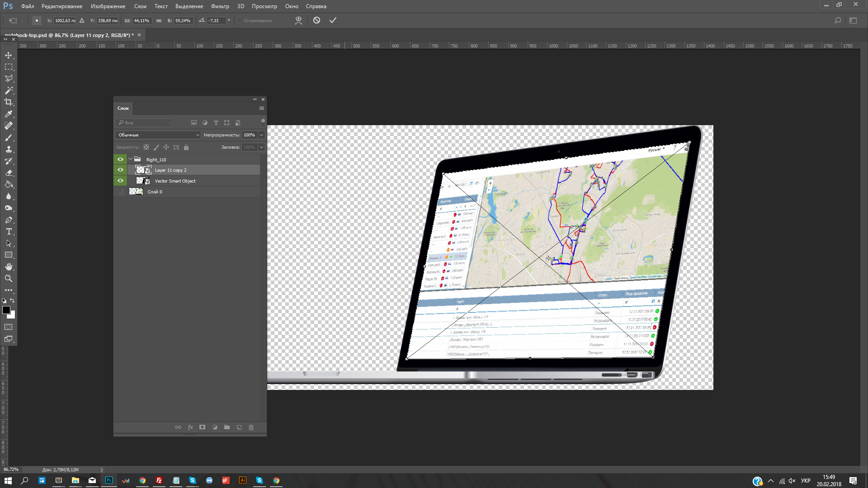Image resolution: width=868 pixels, height=488 pixels.
Task: Open the Редактирование menu
Action: point(62,6)
